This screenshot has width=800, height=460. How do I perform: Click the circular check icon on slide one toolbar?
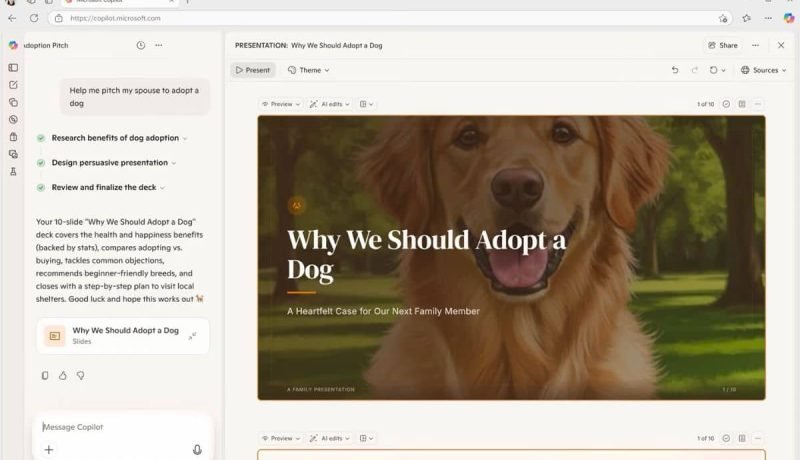[x=726, y=104]
